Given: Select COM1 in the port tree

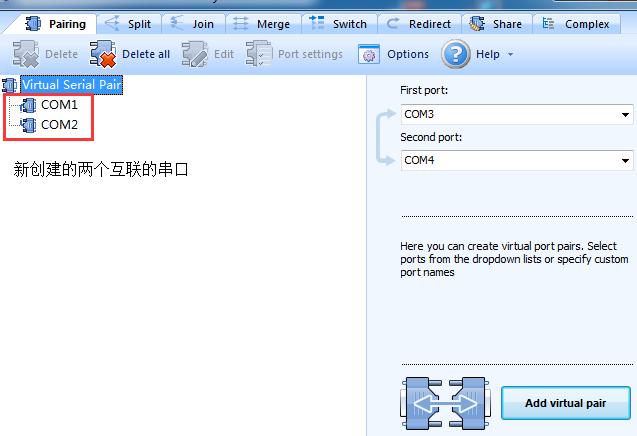Looking at the screenshot, I should pos(59,105).
